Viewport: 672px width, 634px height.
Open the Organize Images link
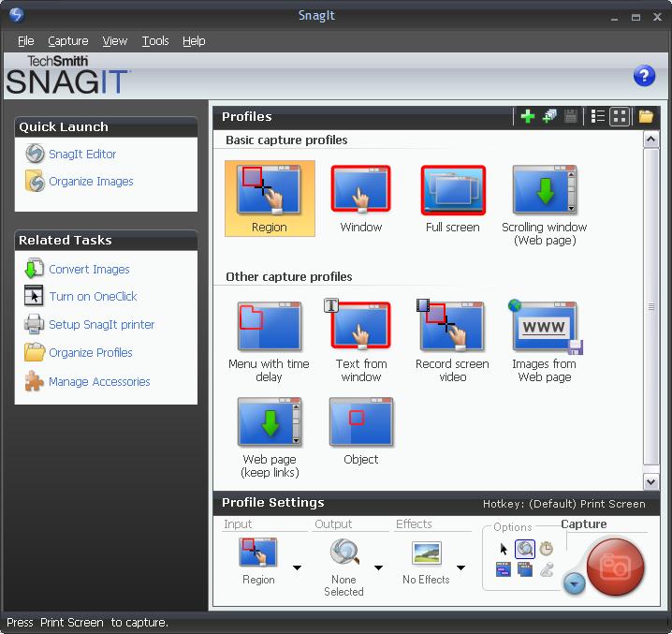(x=91, y=182)
